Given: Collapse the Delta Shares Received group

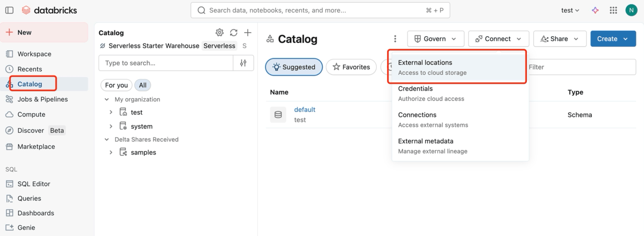Looking at the screenshot, I should [107, 140].
